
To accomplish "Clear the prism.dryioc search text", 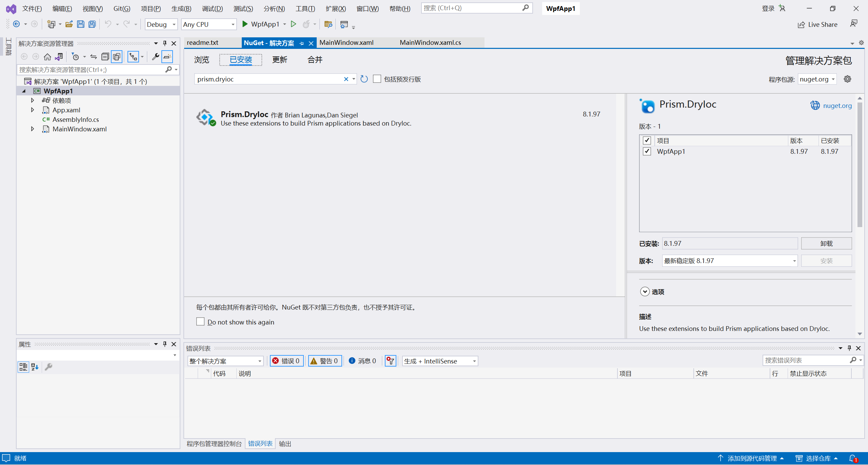I will [x=346, y=79].
